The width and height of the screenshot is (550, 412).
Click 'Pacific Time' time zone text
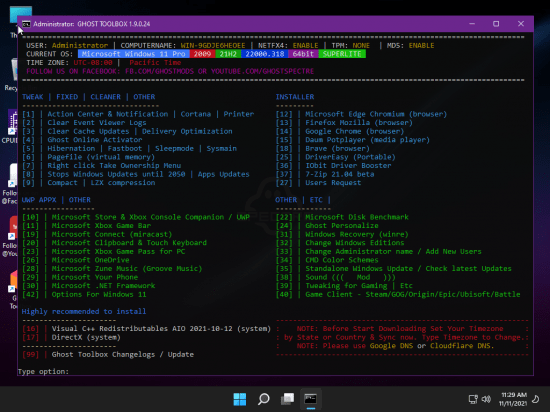[155, 62]
